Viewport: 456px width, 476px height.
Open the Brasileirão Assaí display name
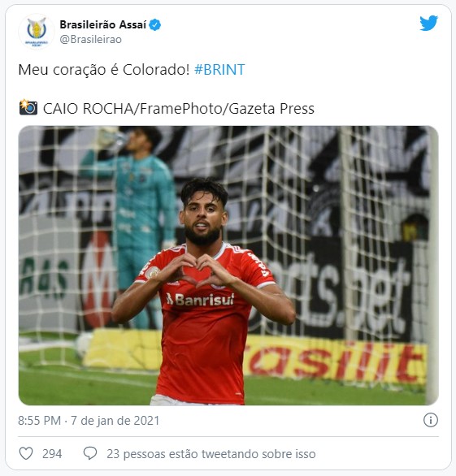(x=103, y=24)
